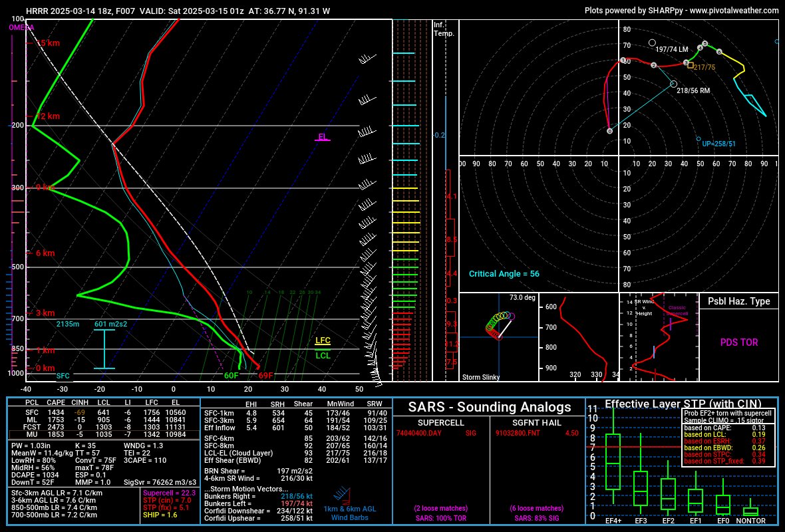Click the gold mean-wind square on the hodograph
Image resolution: width=785 pixels, height=532 pixels.
(691, 65)
